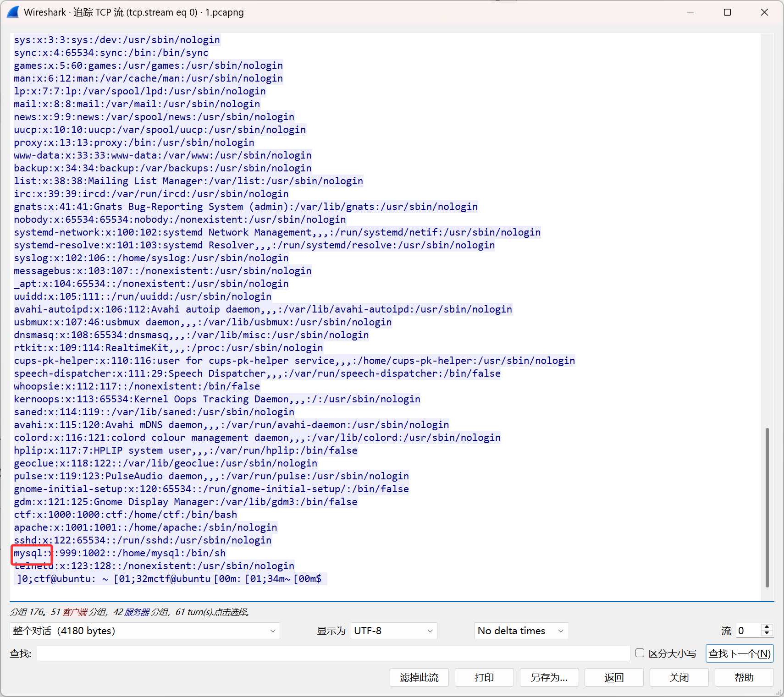Click the geoclue:x:118:122 line
Viewport: 784px width, 697px height.
pos(166,463)
